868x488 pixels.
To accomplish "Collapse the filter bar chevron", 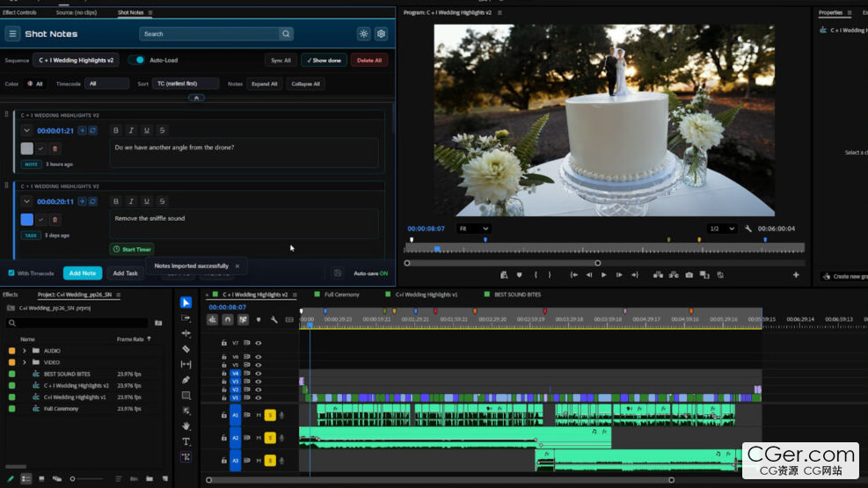I will click(x=196, y=98).
